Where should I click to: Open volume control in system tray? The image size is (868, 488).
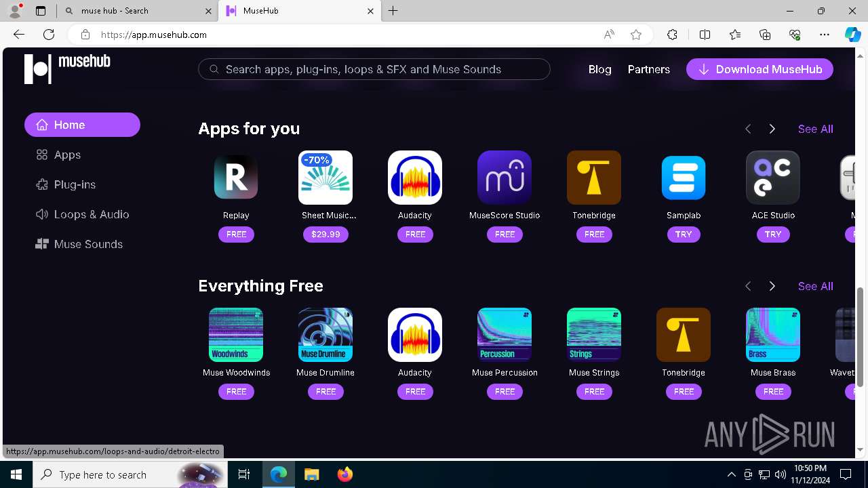[781, 474]
